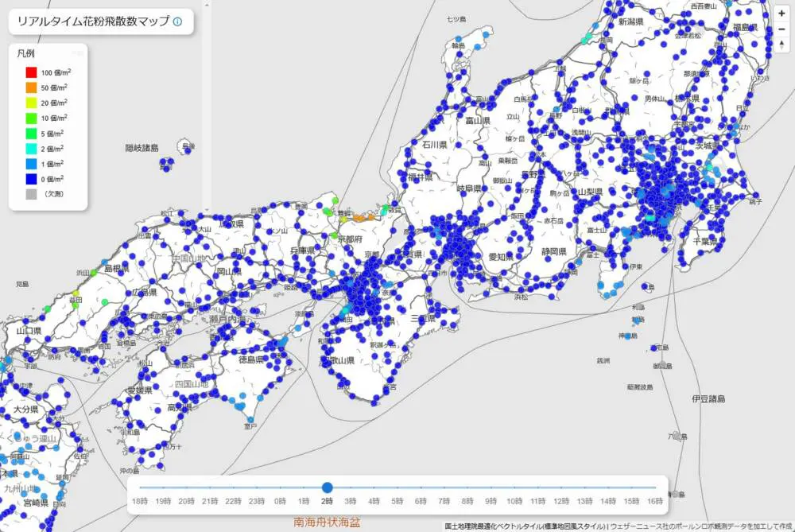Click the light blue 1 個/m² swatch
Screen dimensions: 795x532
32,164
